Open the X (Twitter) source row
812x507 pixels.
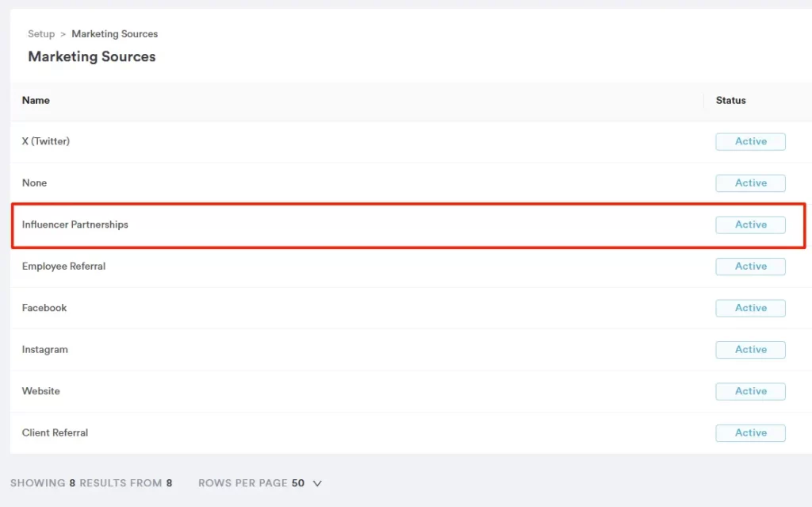46,142
